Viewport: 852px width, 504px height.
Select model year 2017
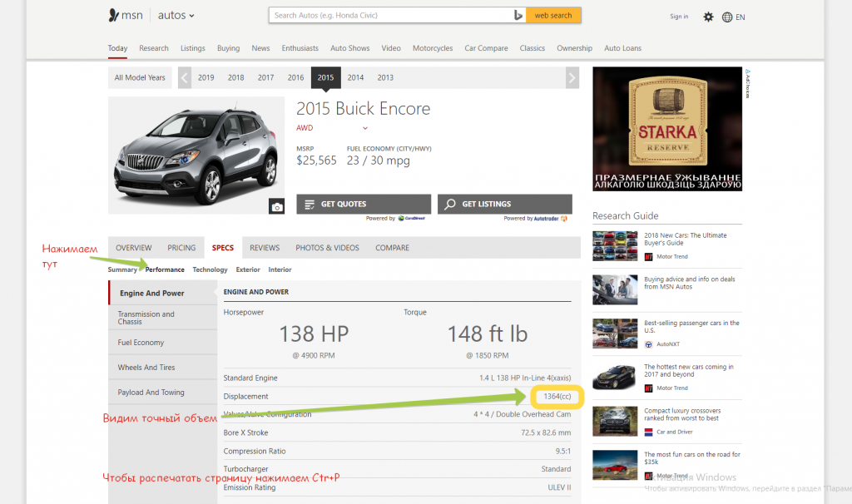click(x=265, y=77)
